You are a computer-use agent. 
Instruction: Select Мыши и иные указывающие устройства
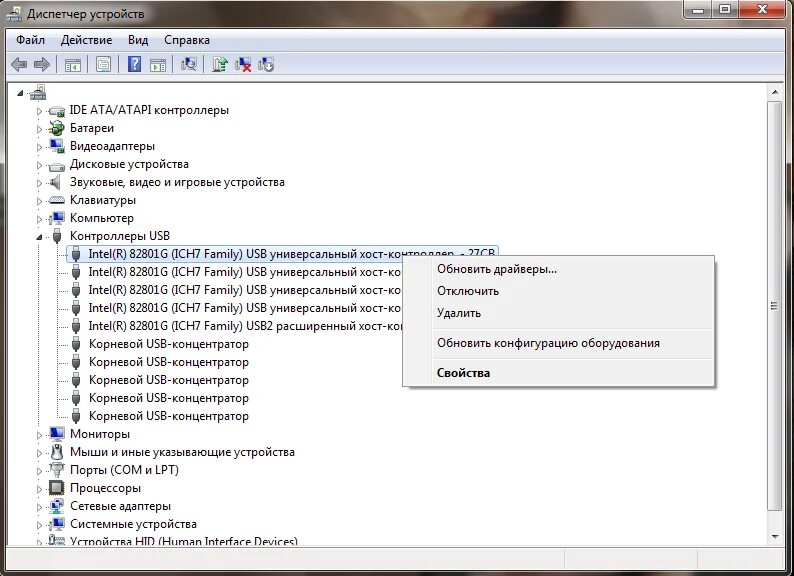[182, 452]
